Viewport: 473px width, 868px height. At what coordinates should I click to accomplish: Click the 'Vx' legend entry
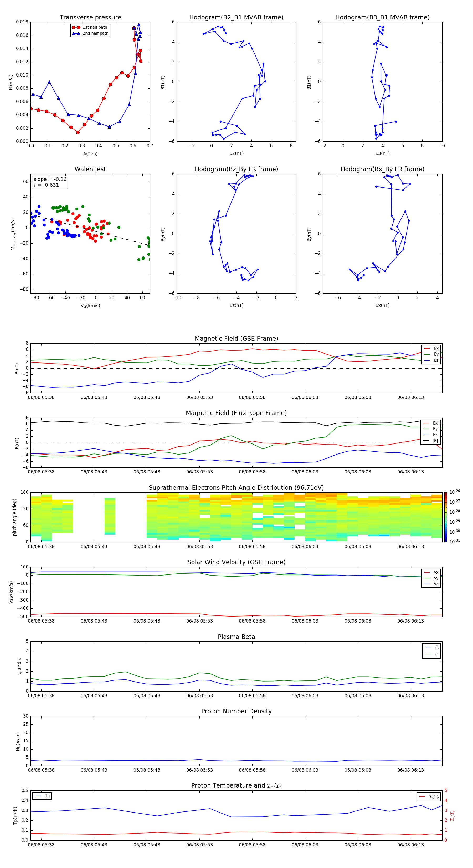pyautogui.click(x=431, y=572)
